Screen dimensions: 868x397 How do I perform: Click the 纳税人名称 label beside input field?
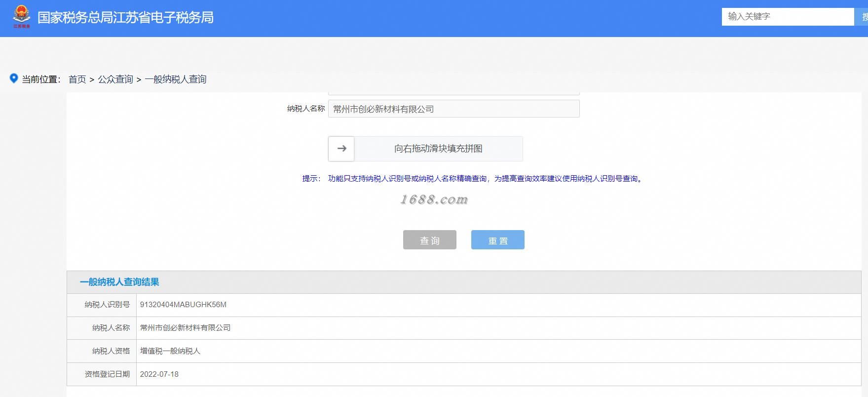[x=306, y=109]
